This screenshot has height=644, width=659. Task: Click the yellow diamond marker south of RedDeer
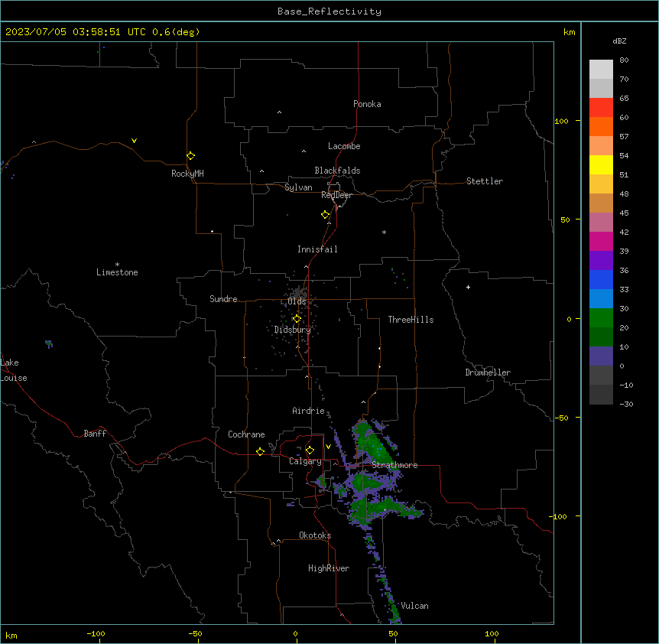coord(326,215)
